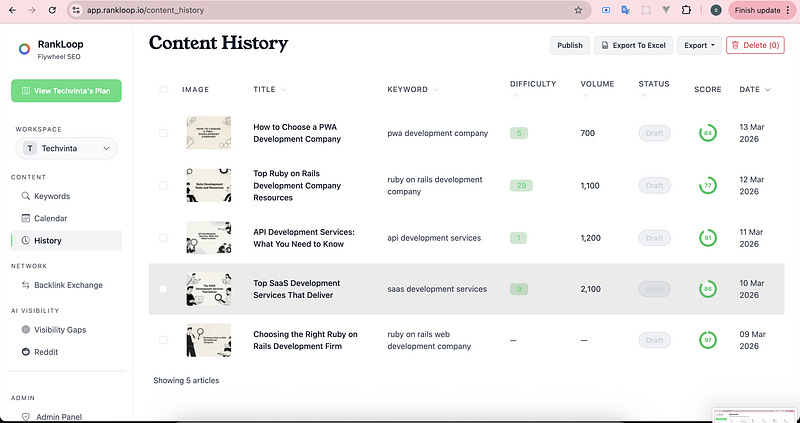Click the browser back arrow
The image size is (800, 423).
(12, 10)
